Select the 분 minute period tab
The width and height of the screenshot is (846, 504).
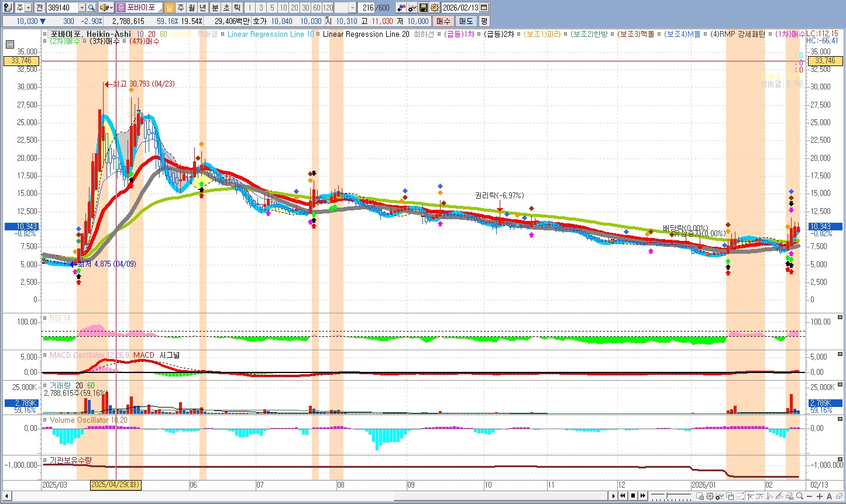coord(215,8)
